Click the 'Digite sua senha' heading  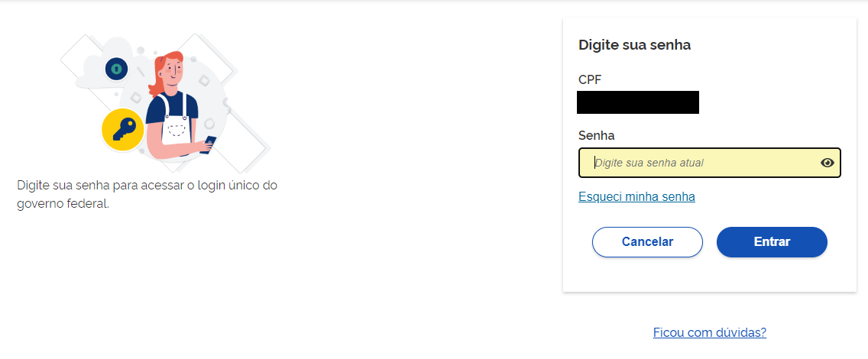[x=634, y=45]
